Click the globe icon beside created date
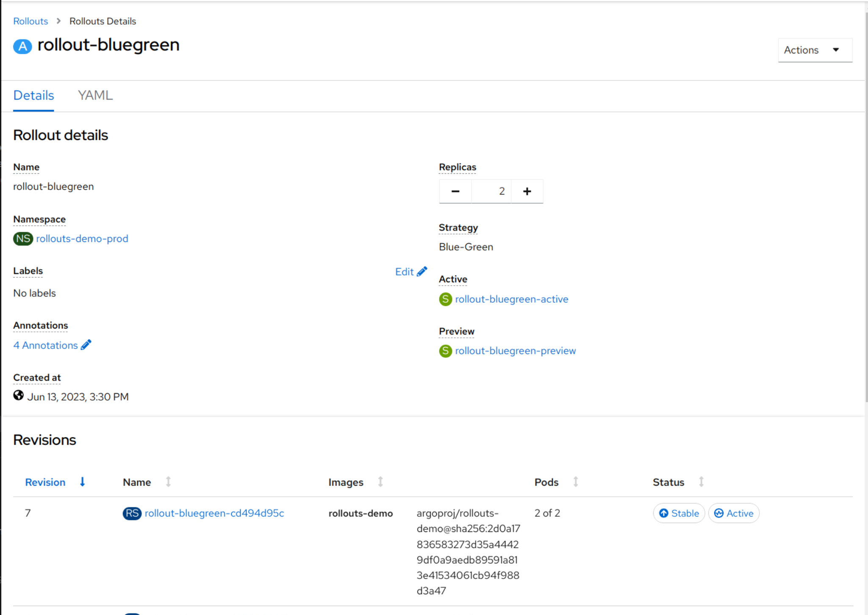 (x=18, y=395)
